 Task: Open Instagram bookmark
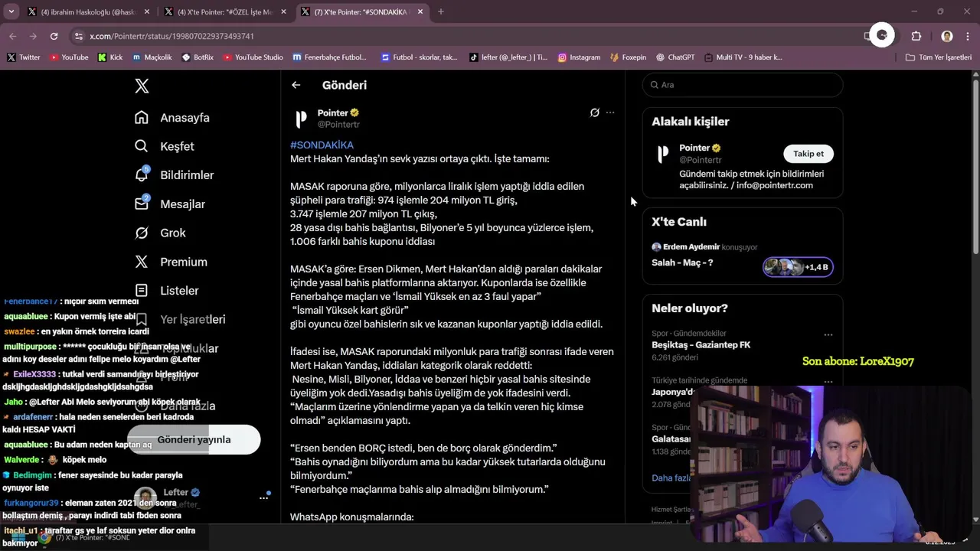[x=579, y=57]
